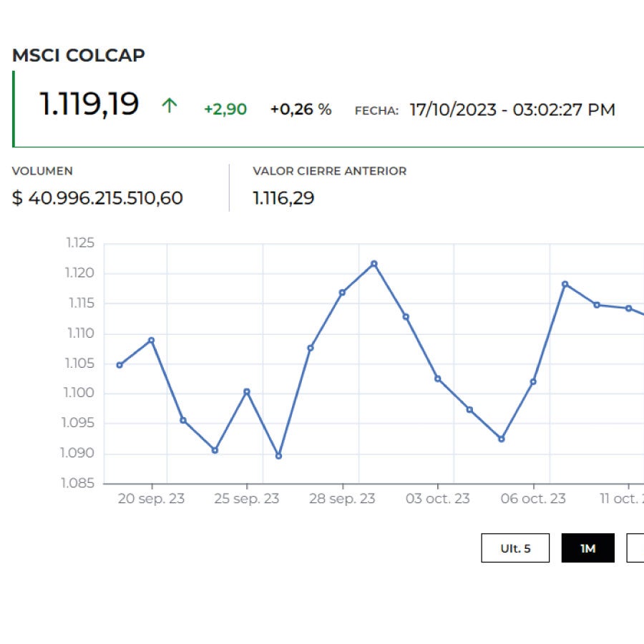Select the MSCI COLCAP title
The width and height of the screenshot is (644, 644).
pyautogui.click(x=79, y=55)
